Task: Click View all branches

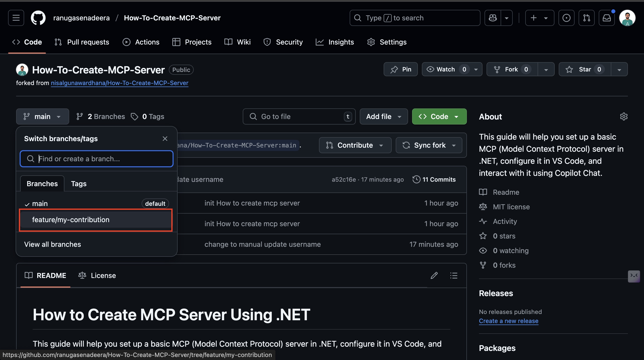Action: (52, 244)
